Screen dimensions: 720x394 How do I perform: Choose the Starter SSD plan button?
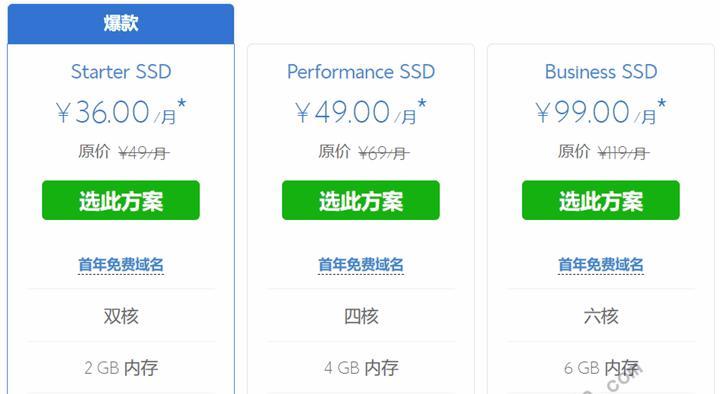click(x=121, y=200)
